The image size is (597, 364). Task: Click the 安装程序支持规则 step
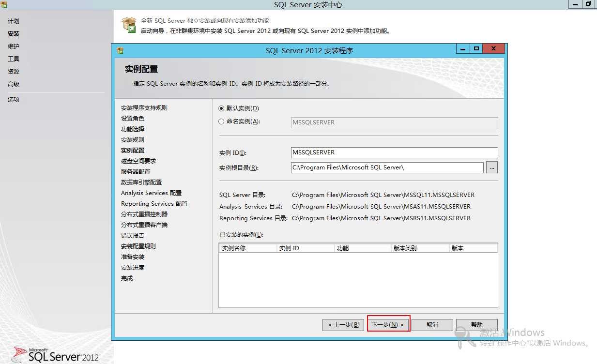point(144,108)
